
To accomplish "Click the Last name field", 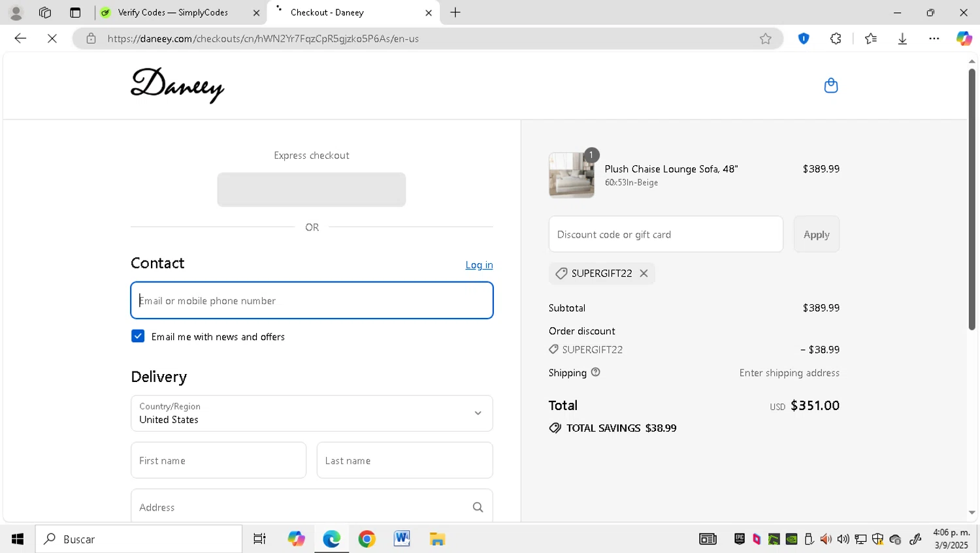I will [x=404, y=460].
